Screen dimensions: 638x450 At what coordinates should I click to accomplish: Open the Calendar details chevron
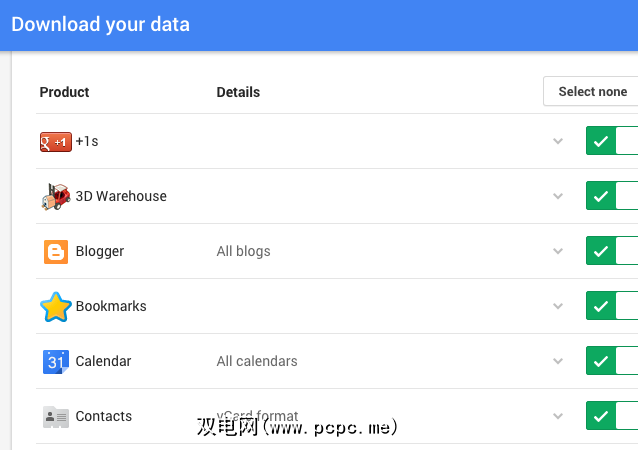[x=558, y=361]
